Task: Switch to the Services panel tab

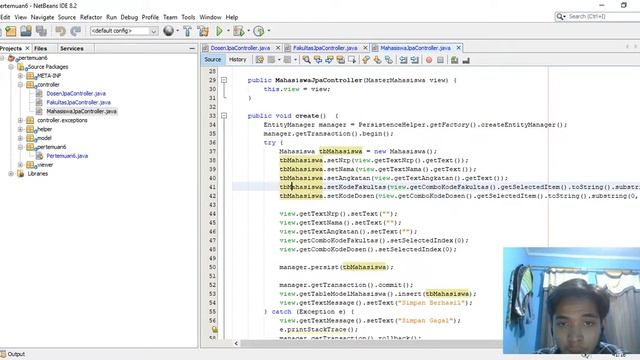Action: tap(72, 48)
